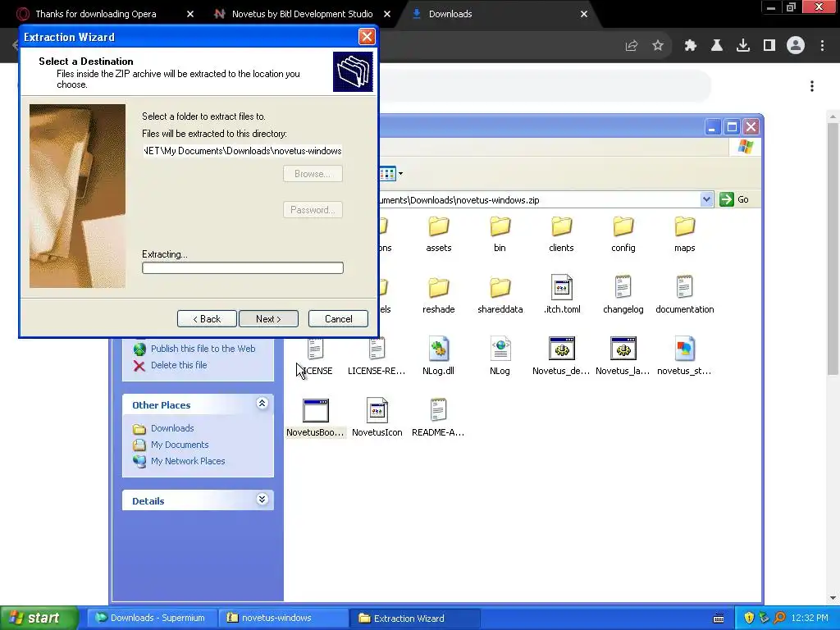Click the Views icon in Explorer toolbar
The image size is (840, 630).
pos(387,174)
